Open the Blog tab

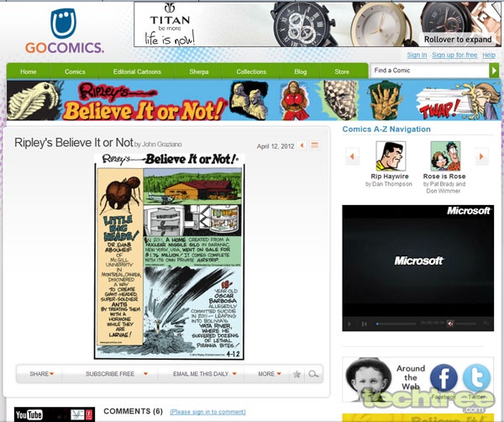[x=300, y=71]
